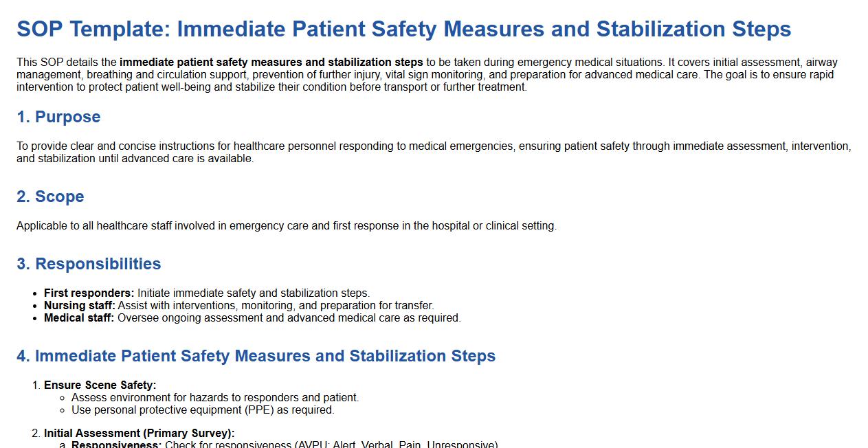This screenshot has width=868, height=448.
Task: Click the bold "First responders:" label
Action: (89, 293)
